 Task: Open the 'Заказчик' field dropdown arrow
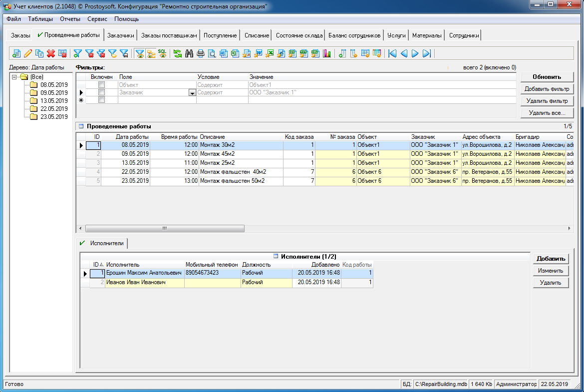[x=192, y=93]
